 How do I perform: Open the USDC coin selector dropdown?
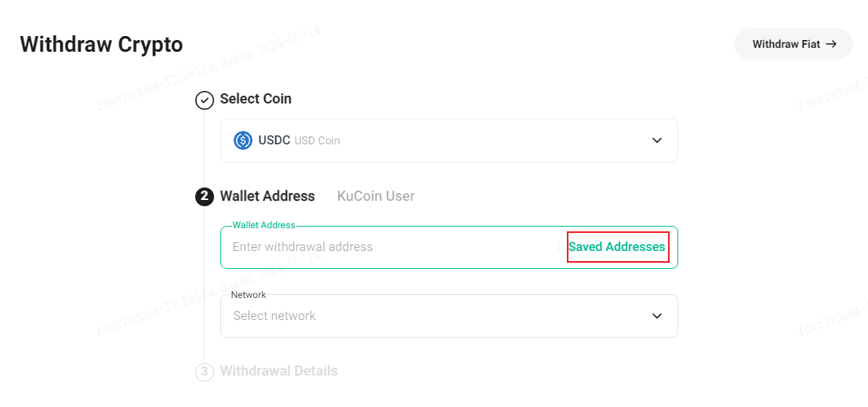449,140
